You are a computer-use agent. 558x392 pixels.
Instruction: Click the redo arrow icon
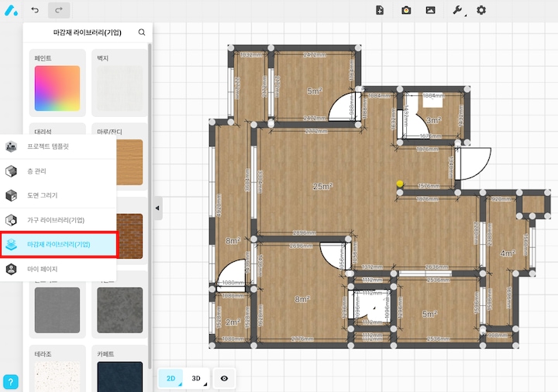pos(58,10)
